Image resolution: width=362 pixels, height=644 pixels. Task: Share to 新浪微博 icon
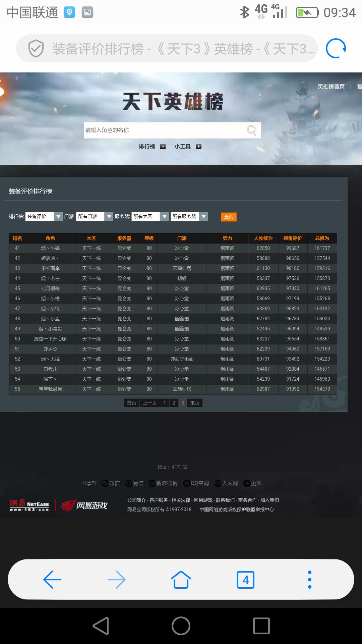[x=152, y=483]
